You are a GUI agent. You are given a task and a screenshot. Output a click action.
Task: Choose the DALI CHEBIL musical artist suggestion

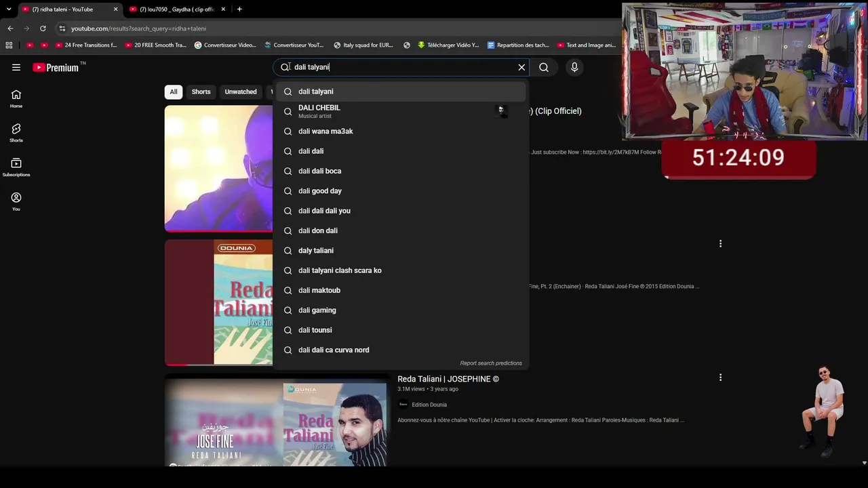click(401, 111)
